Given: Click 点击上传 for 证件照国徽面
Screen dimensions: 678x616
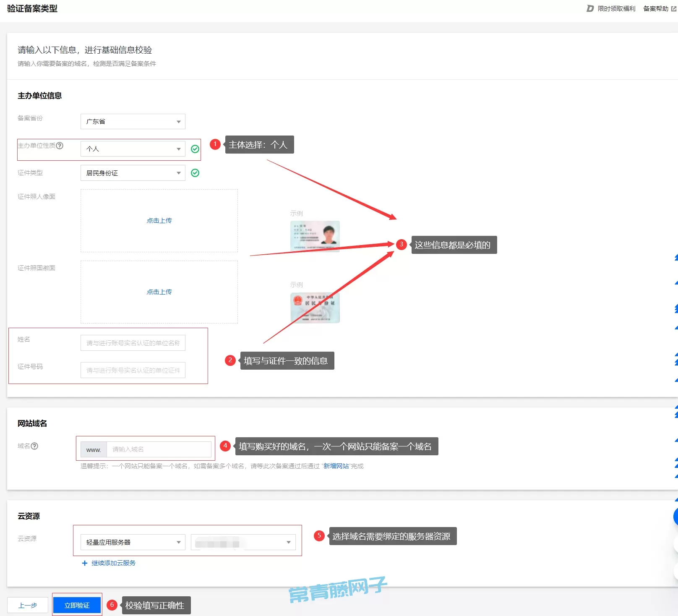Looking at the screenshot, I should (159, 292).
